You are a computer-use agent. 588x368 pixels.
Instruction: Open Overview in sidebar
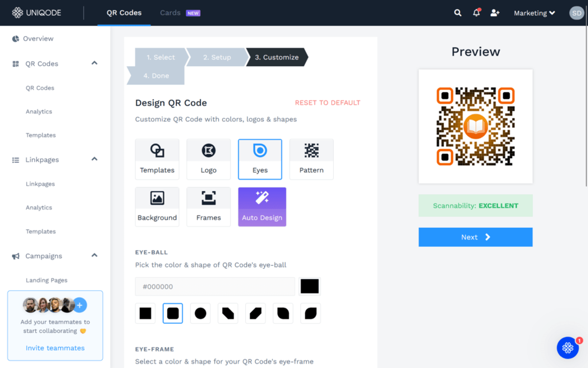[x=38, y=39]
